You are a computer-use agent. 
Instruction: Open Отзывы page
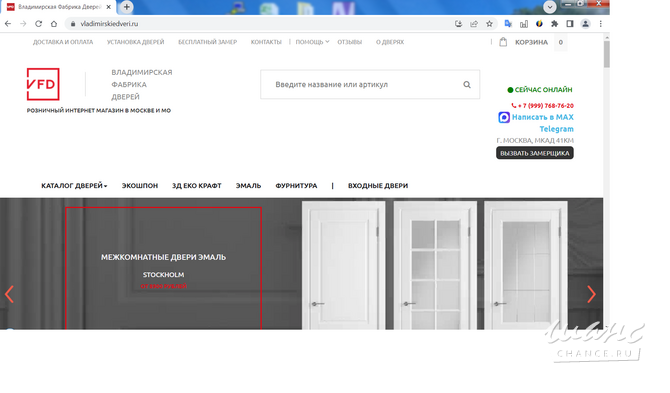point(350,42)
